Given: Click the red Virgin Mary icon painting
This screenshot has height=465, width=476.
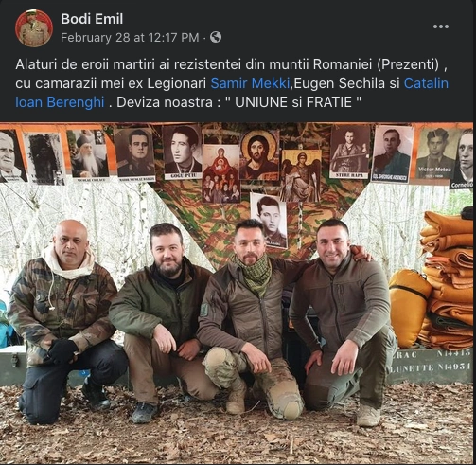Looking at the screenshot, I should coord(221,173).
